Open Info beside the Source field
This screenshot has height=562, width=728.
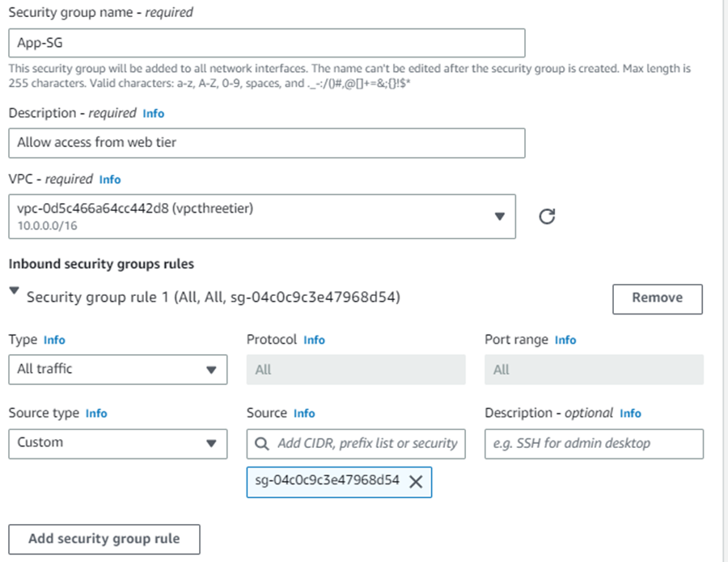pyautogui.click(x=304, y=413)
